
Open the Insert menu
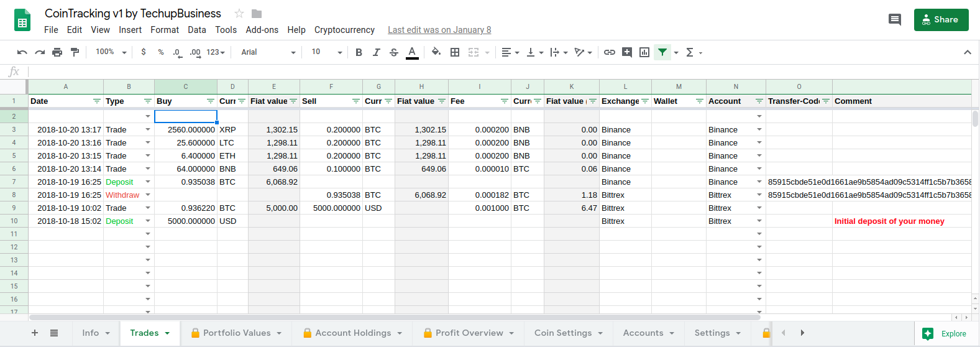(131, 30)
